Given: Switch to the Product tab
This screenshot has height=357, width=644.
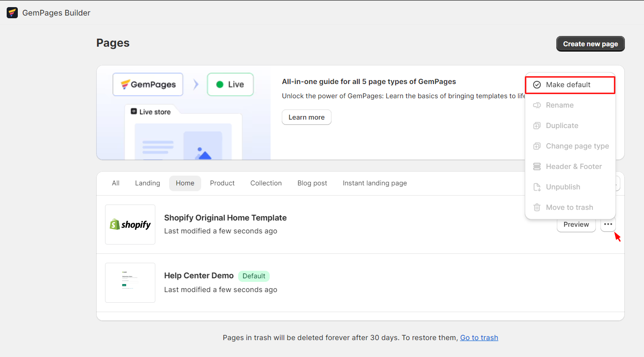Looking at the screenshot, I should pos(222,183).
